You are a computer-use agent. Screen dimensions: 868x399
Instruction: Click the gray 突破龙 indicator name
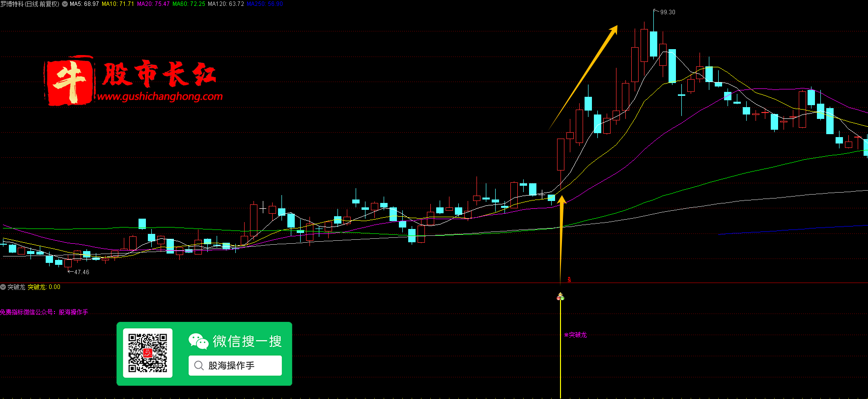coord(16,287)
